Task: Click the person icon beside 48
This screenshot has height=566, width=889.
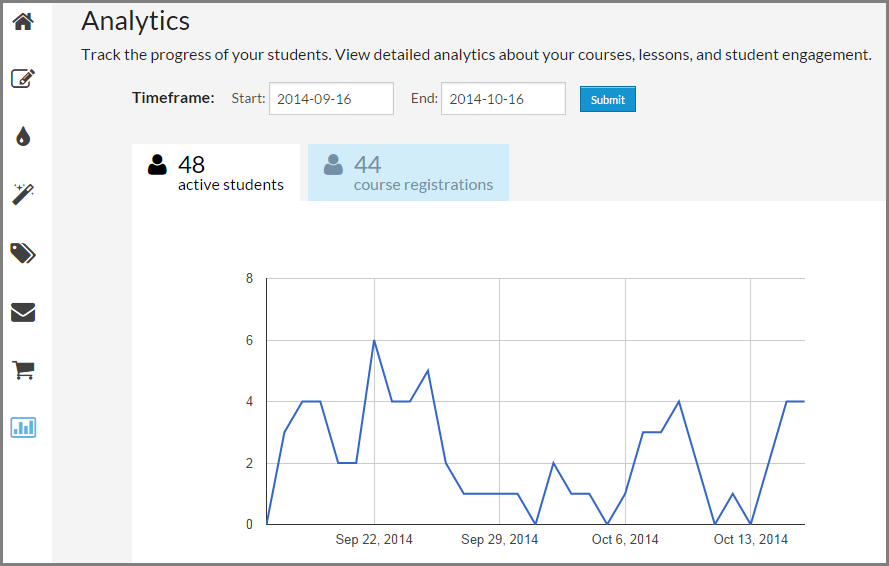Action: point(157,164)
